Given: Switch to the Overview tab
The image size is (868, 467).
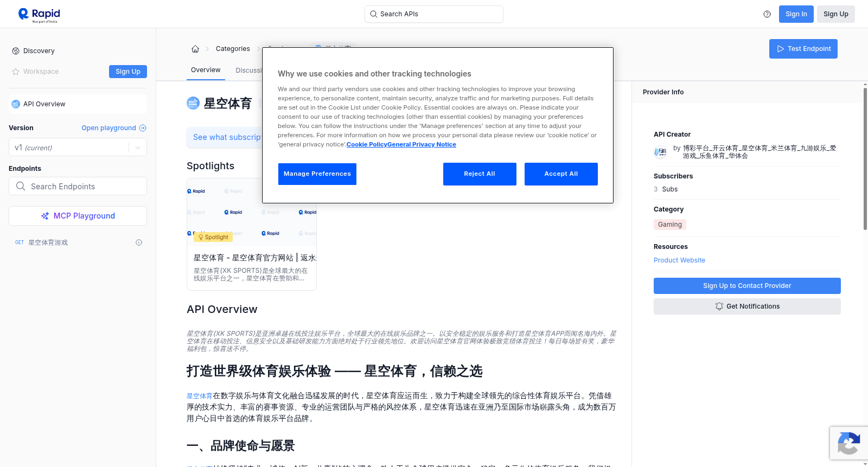Looking at the screenshot, I should coord(206,70).
